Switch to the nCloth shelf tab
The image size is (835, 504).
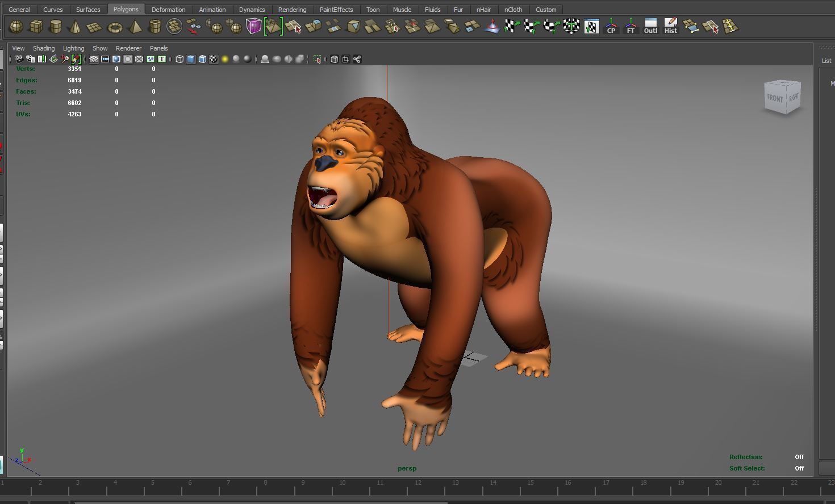tap(513, 10)
